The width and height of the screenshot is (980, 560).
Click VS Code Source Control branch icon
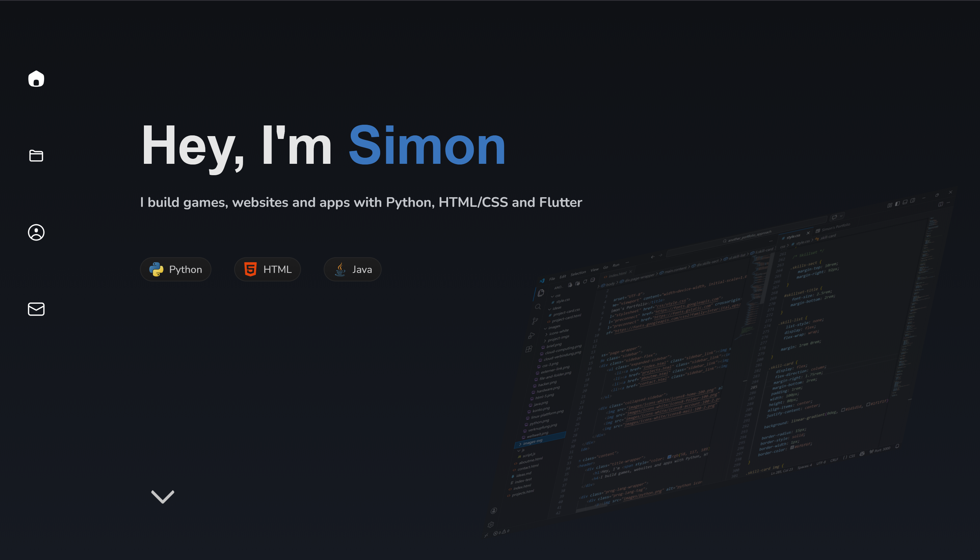[535, 321]
